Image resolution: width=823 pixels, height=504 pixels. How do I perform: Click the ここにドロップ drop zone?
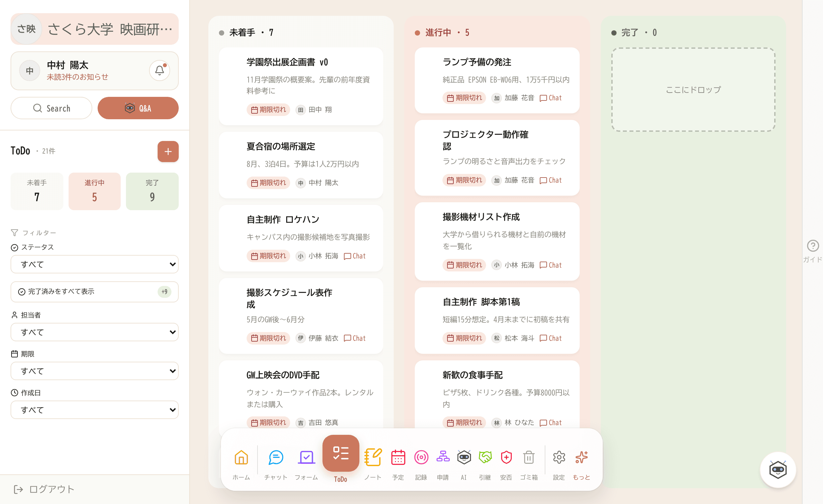693,90
